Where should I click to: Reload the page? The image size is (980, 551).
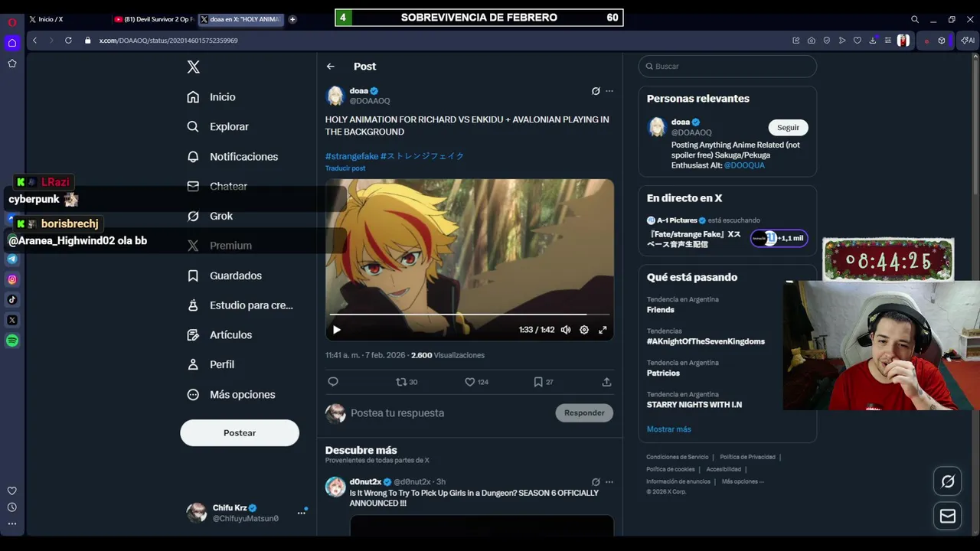tap(68, 41)
